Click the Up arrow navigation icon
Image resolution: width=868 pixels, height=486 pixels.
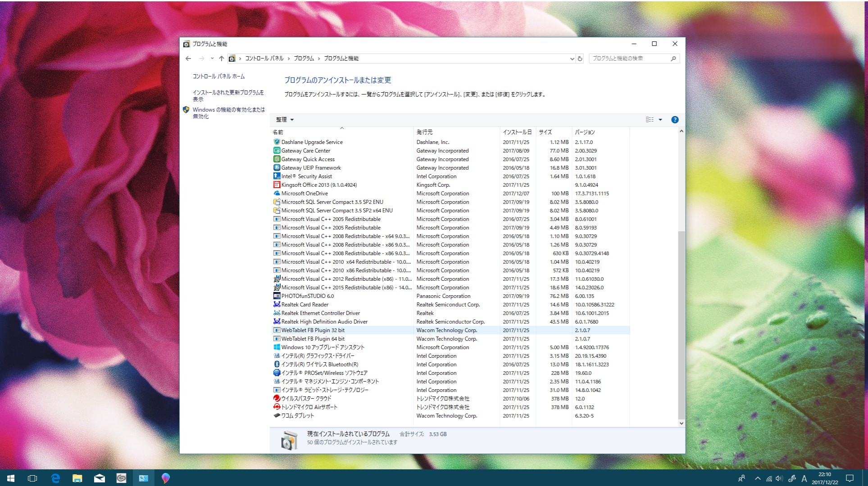click(x=221, y=58)
